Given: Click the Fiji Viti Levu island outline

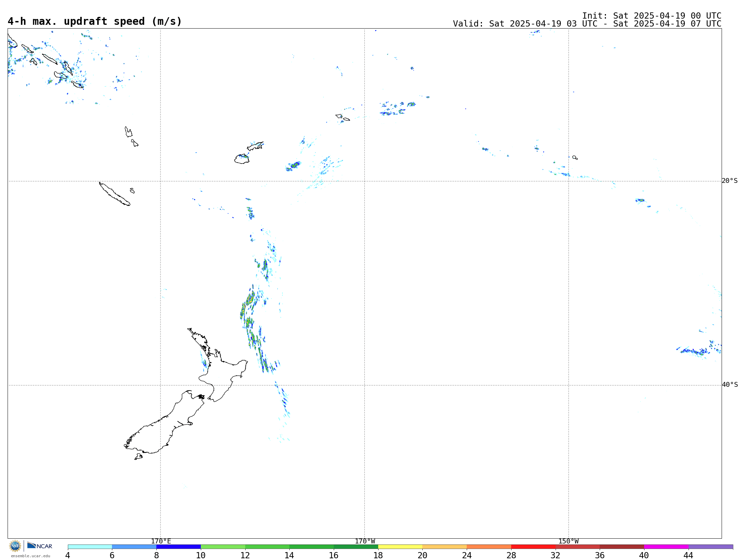Looking at the screenshot, I should (x=242, y=159).
